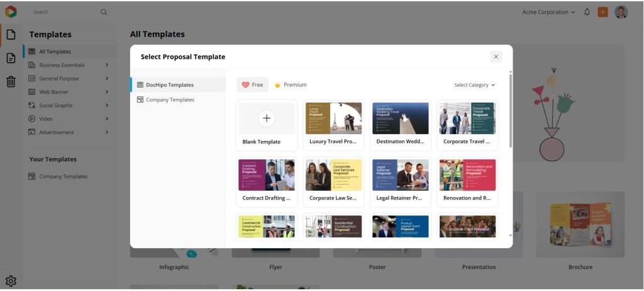Click the Social Graphic icon
644x291 pixels.
tap(31, 105)
